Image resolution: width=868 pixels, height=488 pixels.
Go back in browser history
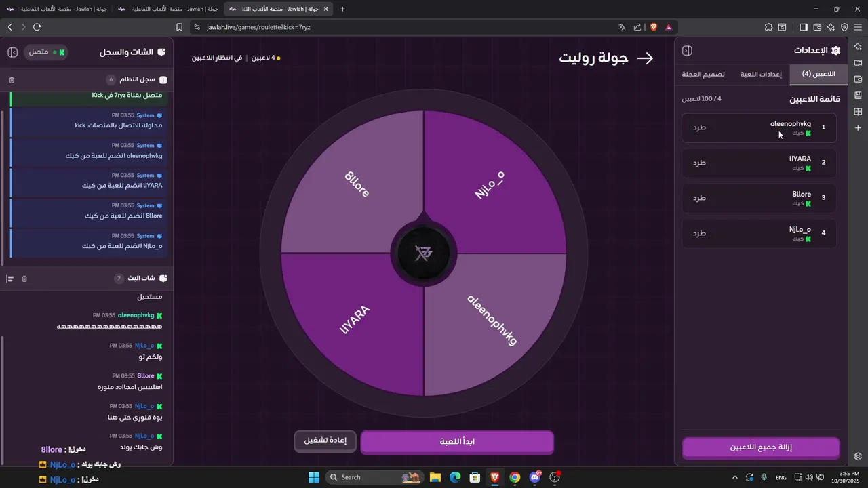(x=10, y=27)
